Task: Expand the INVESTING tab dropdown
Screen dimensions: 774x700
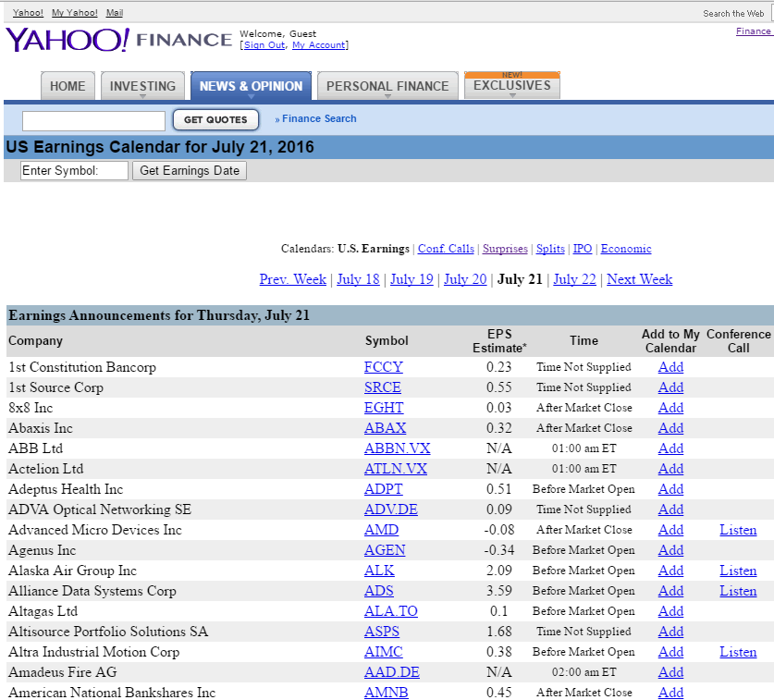Action: [x=142, y=87]
